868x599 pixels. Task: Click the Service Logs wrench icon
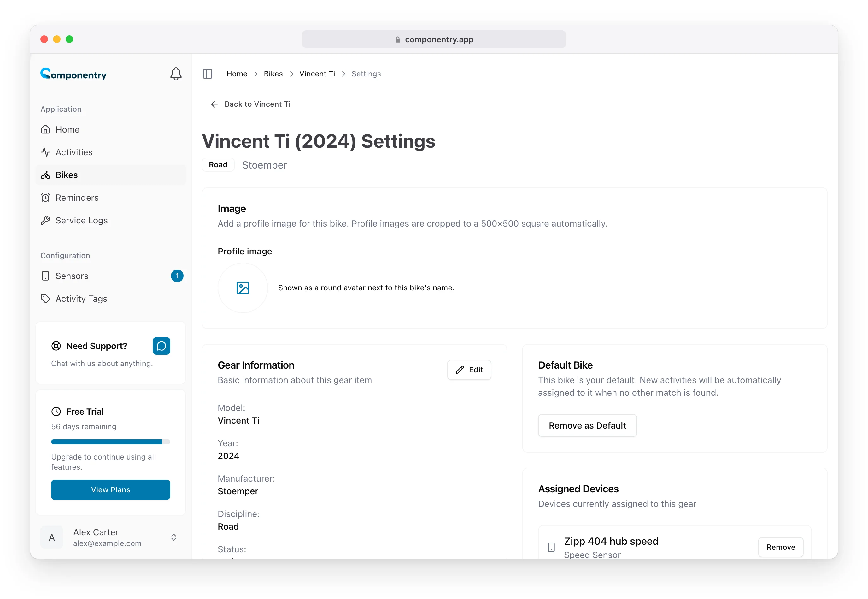[x=45, y=220]
